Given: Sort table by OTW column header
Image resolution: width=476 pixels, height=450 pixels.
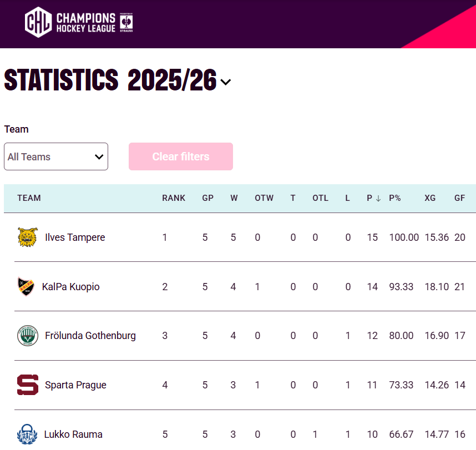Looking at the screenshot, I should click(x=264, y=198).
